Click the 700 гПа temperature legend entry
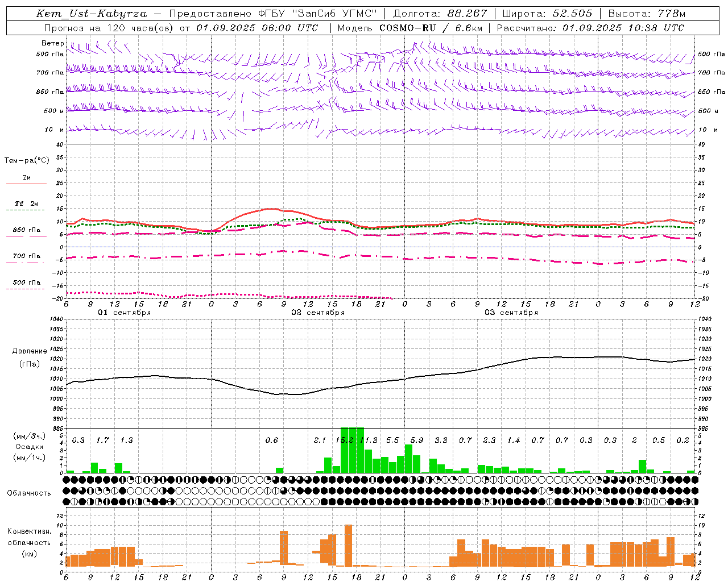728x582 pixels. [x=26, y=256]
